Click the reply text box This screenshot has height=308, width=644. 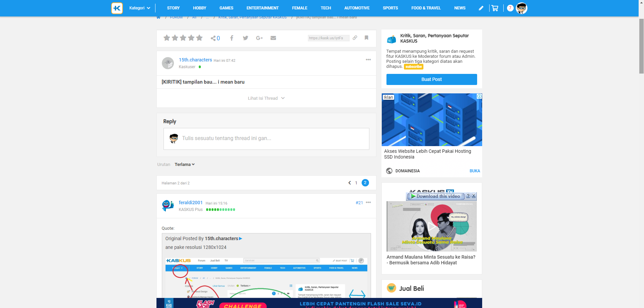[x=266, y=139]
